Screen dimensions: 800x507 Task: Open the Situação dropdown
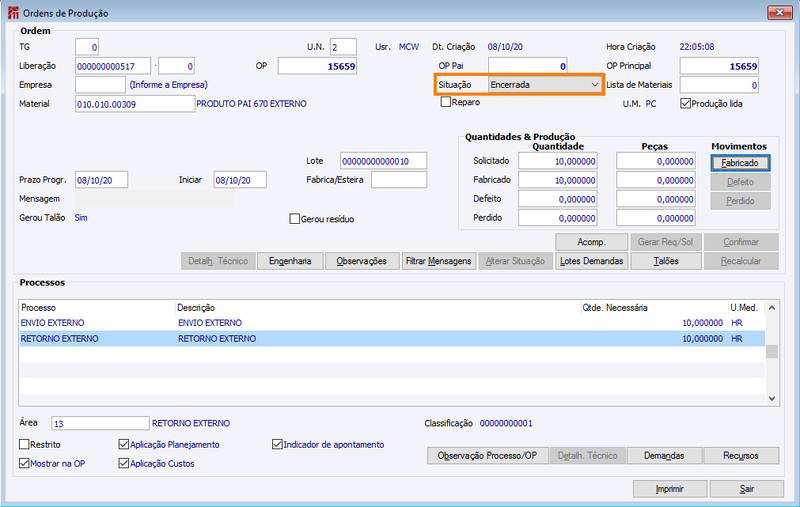point(544,85)
